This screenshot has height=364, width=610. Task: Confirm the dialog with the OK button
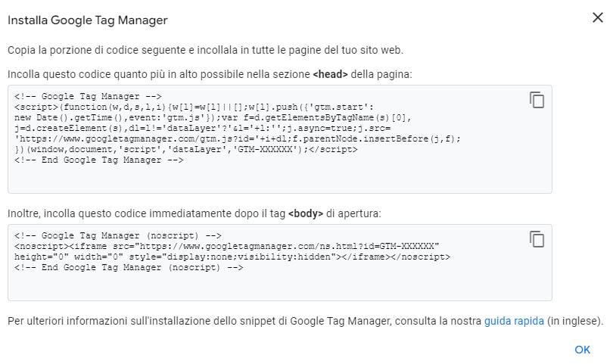point(583,350)
